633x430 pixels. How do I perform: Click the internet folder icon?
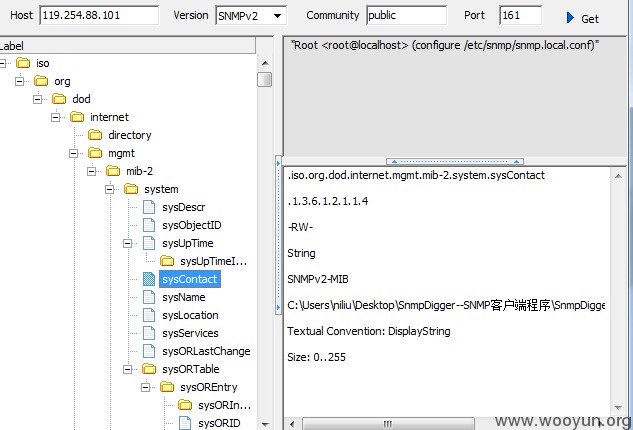(x=77, y=117)
